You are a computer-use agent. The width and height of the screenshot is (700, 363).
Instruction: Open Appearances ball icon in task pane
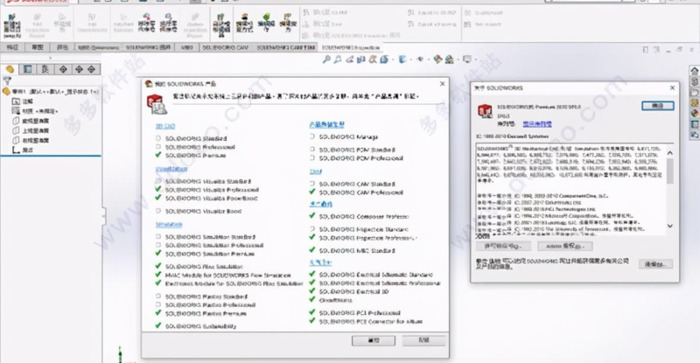694,113
